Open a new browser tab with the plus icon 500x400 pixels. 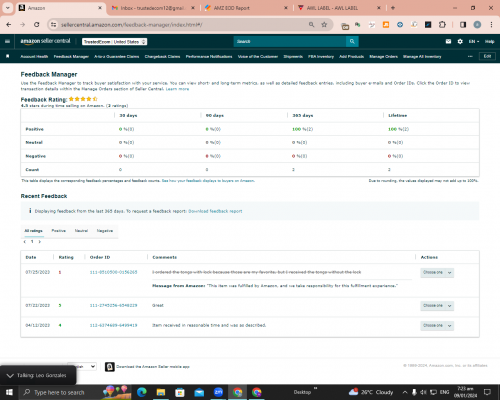[x=393, y=8]
